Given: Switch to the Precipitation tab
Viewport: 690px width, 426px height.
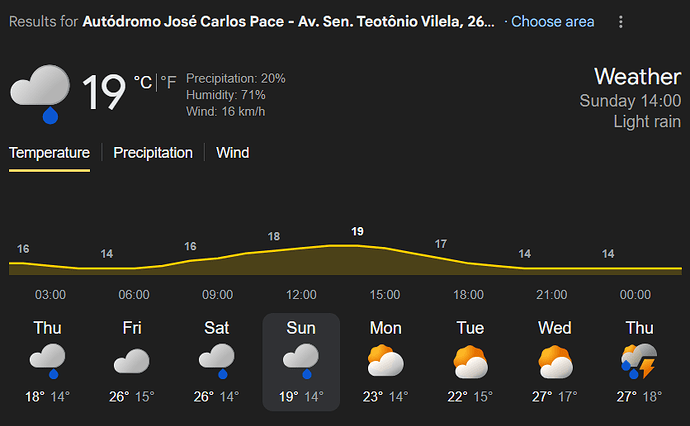Looking at the screenshot, I should point(152,153).
